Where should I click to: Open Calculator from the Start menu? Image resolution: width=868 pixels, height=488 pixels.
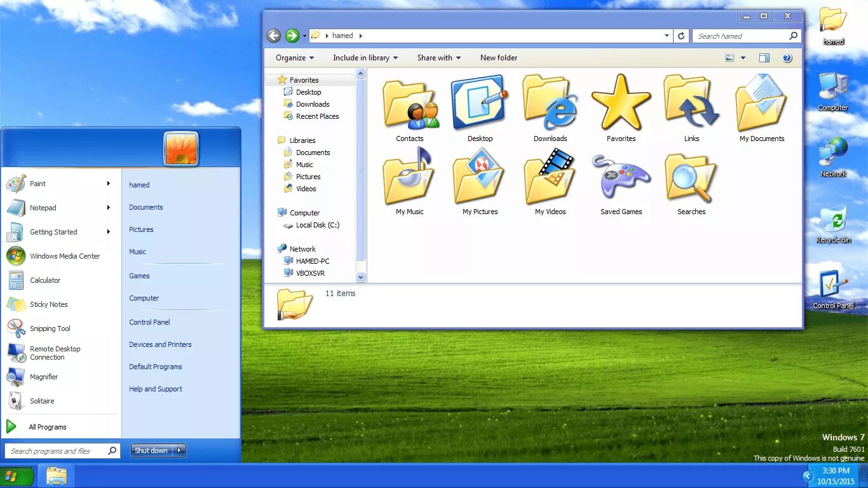point(45,280)
